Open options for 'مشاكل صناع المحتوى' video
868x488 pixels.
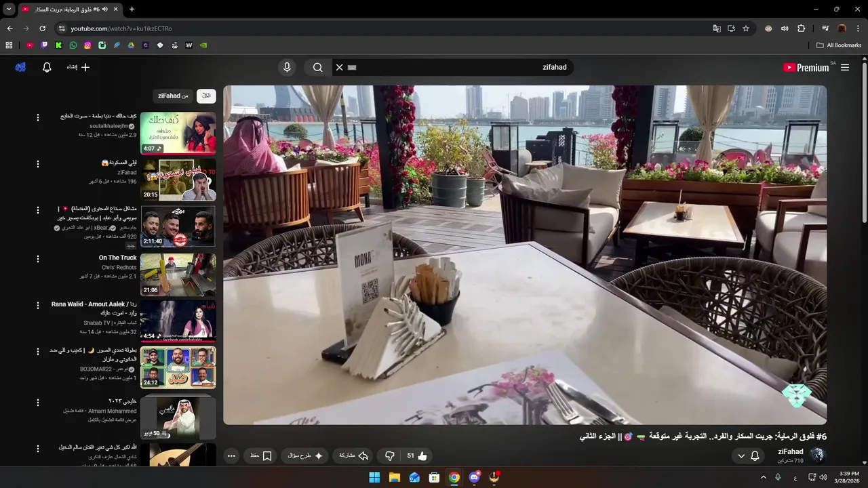pyautogui.click(x=38, y=211)
